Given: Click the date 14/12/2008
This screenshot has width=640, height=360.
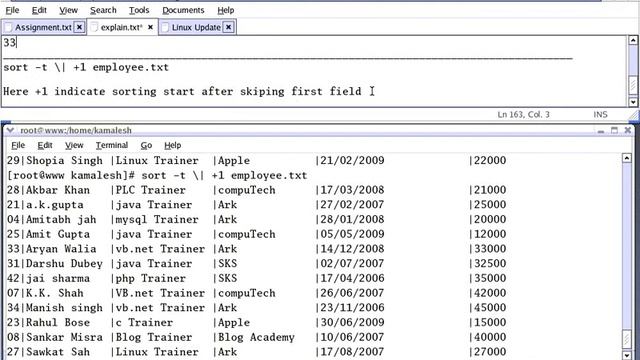Looking at the screenshot, I should pos(352,249).
